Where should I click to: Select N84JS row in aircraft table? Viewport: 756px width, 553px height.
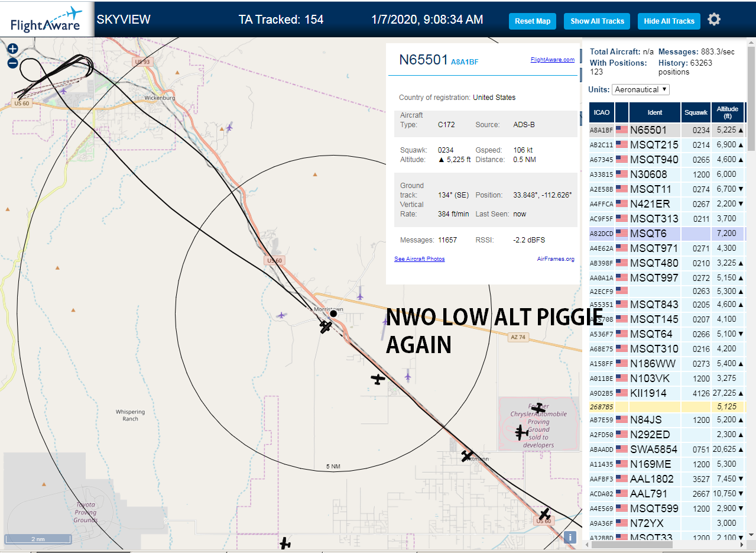coord(667,420)
